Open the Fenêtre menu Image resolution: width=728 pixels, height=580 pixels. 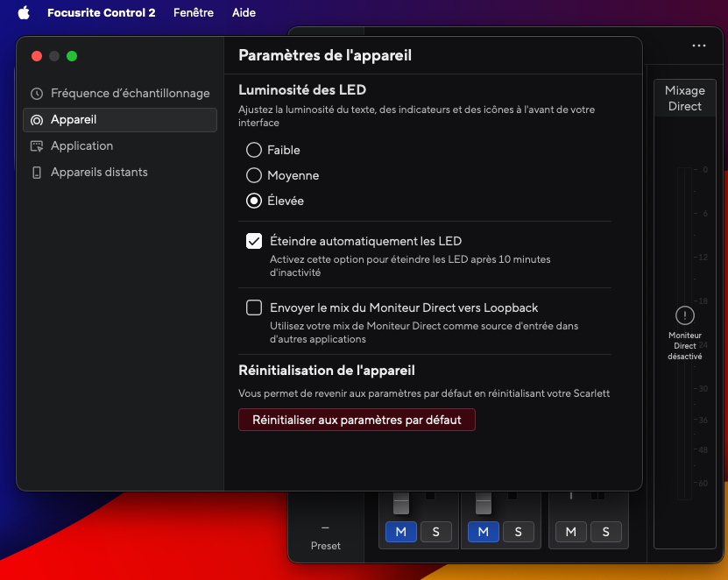coord(194,13)
